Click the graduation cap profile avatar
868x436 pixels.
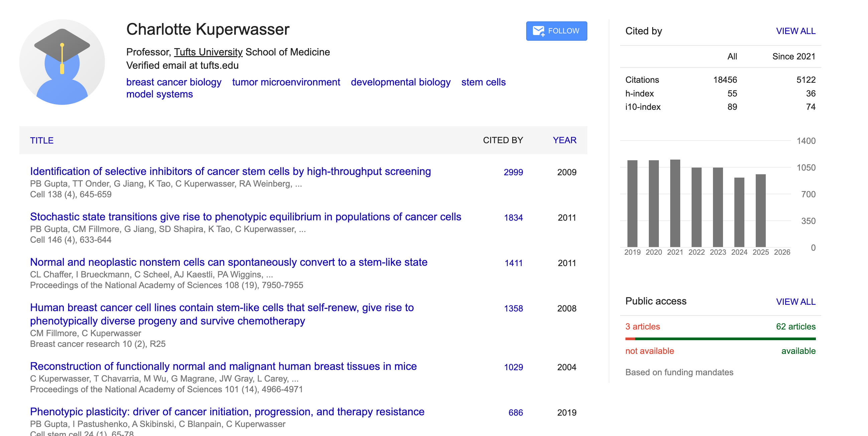(x=62, y=62)
